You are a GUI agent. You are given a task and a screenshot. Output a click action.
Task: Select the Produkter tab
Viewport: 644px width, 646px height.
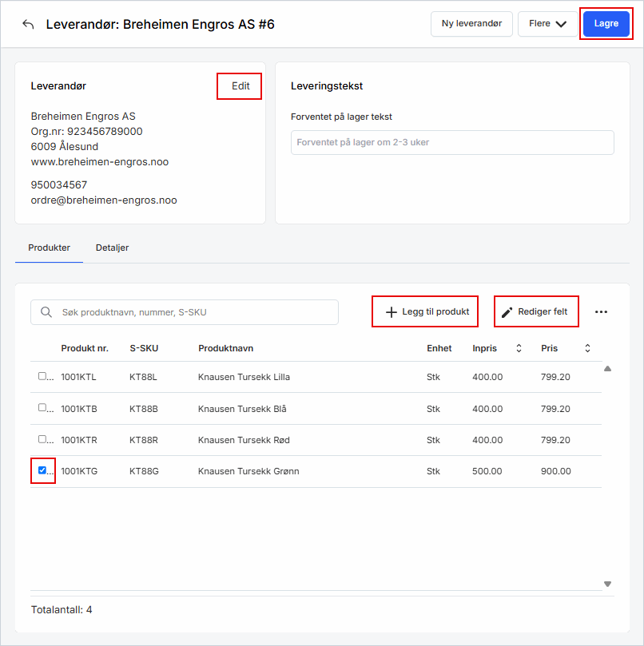49,248
